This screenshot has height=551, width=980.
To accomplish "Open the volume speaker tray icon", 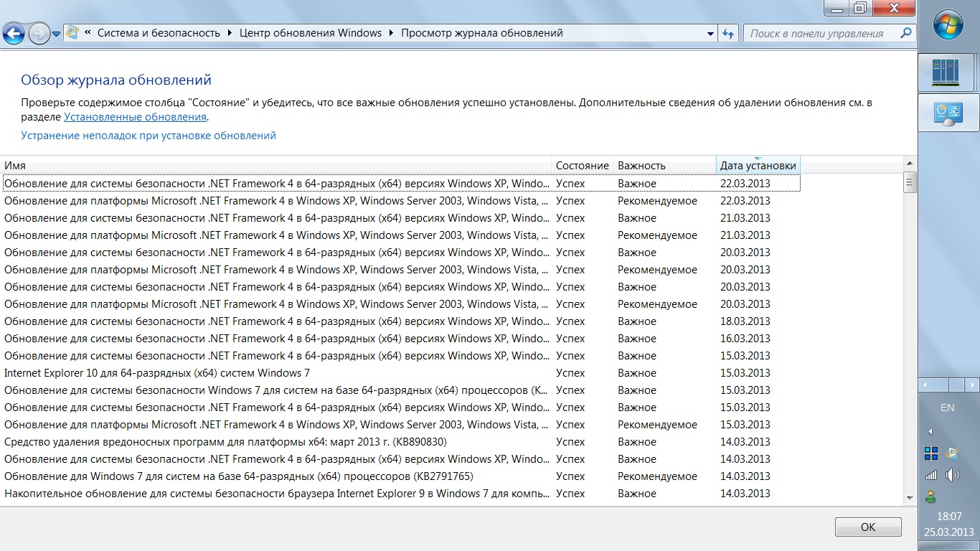I will point(952,474).
